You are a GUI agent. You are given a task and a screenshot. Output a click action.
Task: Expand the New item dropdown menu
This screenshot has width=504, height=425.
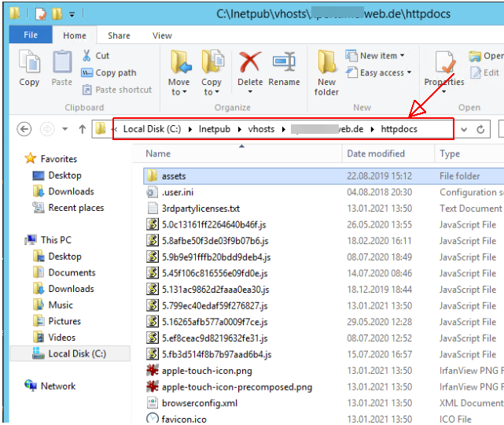pos(376,56)
